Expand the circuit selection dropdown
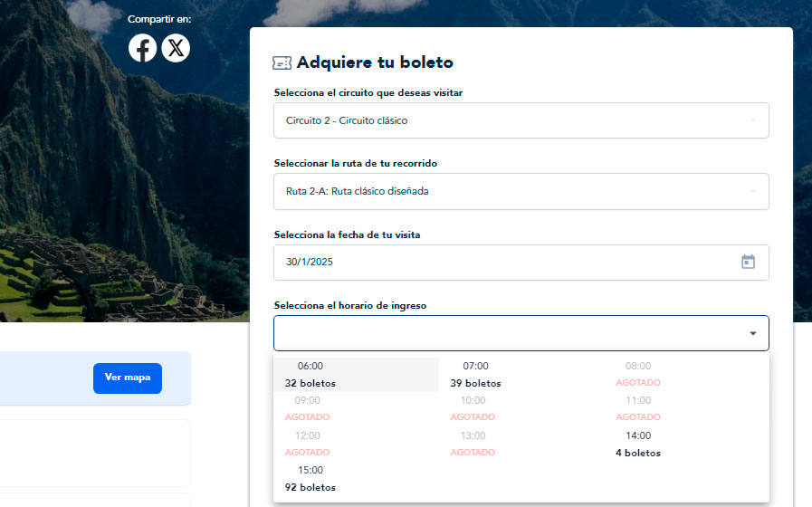Viewport: 812px width, 507px height. pos(521,120)
